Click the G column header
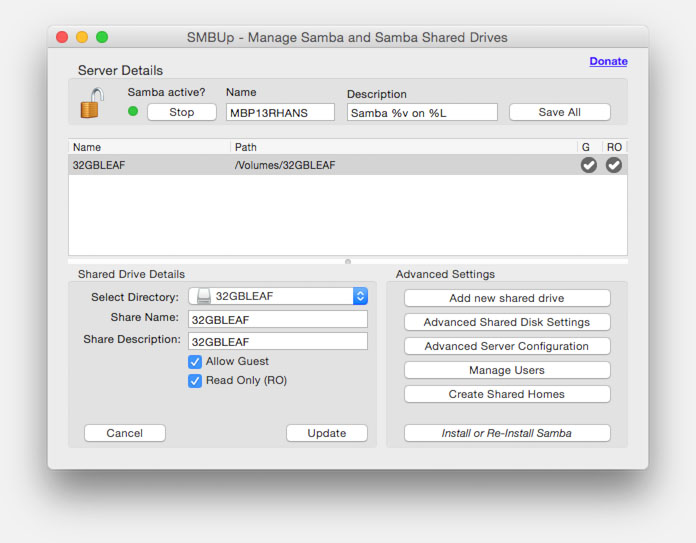Image resolution: width=696 pixels, height=543 pixels. click(x=589, y=147)
